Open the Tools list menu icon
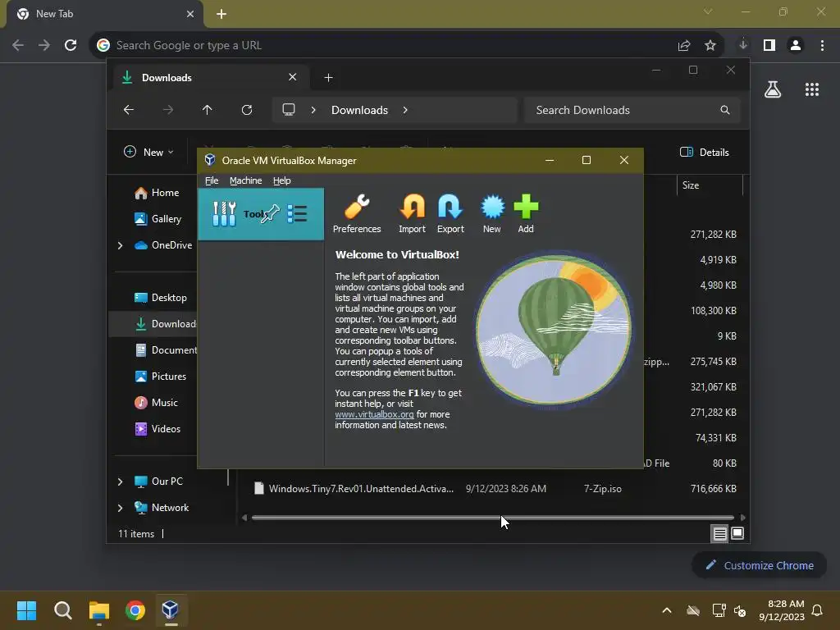 tap(297, 214)
